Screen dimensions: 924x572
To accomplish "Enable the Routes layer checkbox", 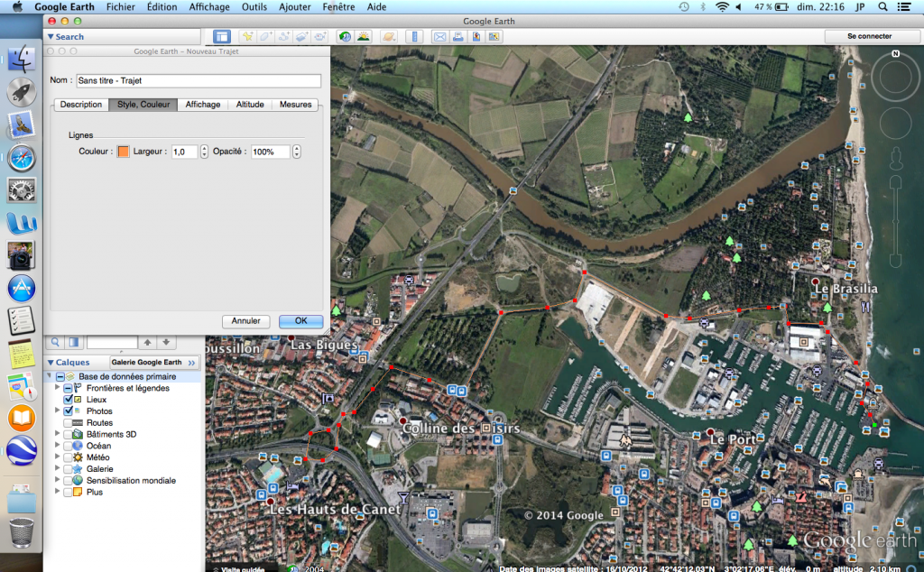I will [69, 422].
